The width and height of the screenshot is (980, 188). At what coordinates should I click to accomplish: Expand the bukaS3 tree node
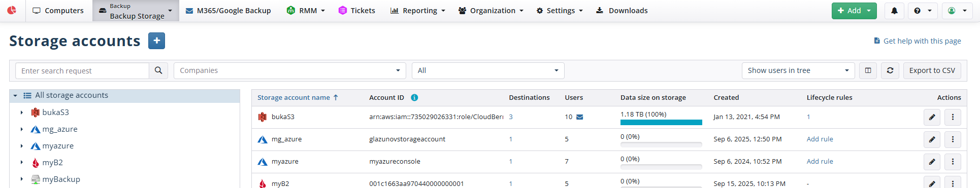(21, 112)
